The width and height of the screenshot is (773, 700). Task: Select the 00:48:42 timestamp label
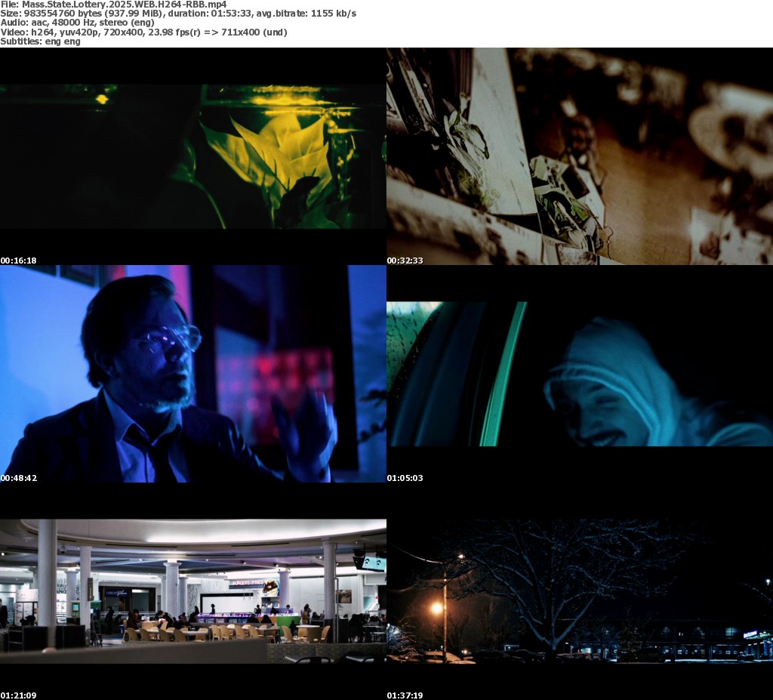click(x=18, y=478)
